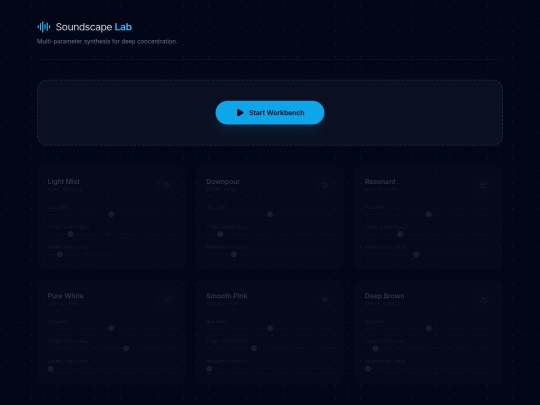Screen dimensions: 540x405
Task: Click the Deep Brown Volume slider handle
Action: pos(428,328)
